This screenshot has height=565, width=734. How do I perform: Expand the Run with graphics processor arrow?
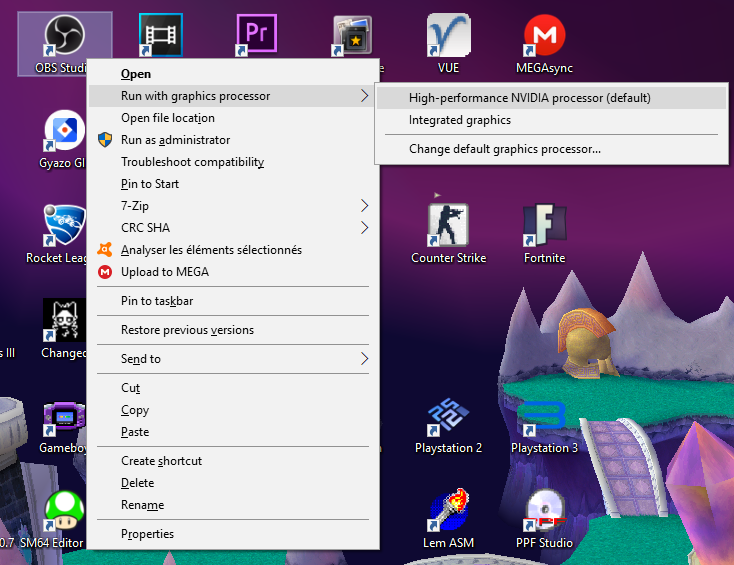point(365,95)
